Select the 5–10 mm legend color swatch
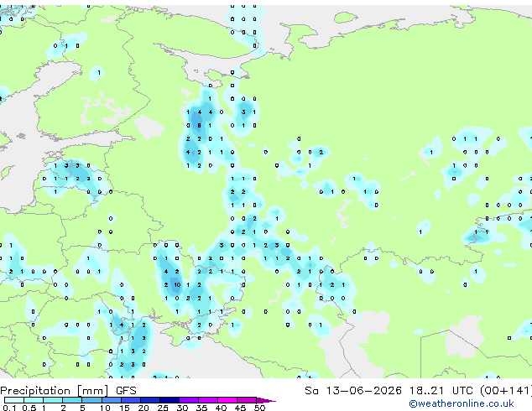The height and width of the screenshot is (411, 532). tap(91, 400)
